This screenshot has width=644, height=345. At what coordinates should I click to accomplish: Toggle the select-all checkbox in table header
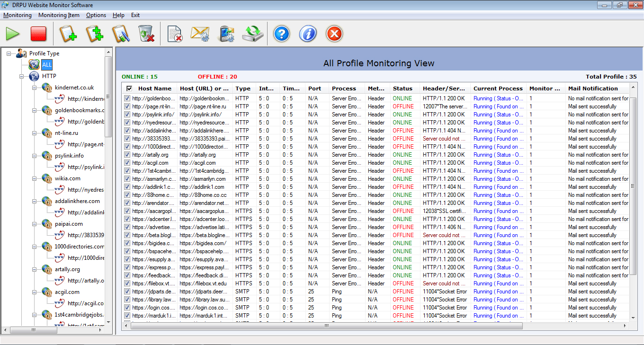(129, 88)
